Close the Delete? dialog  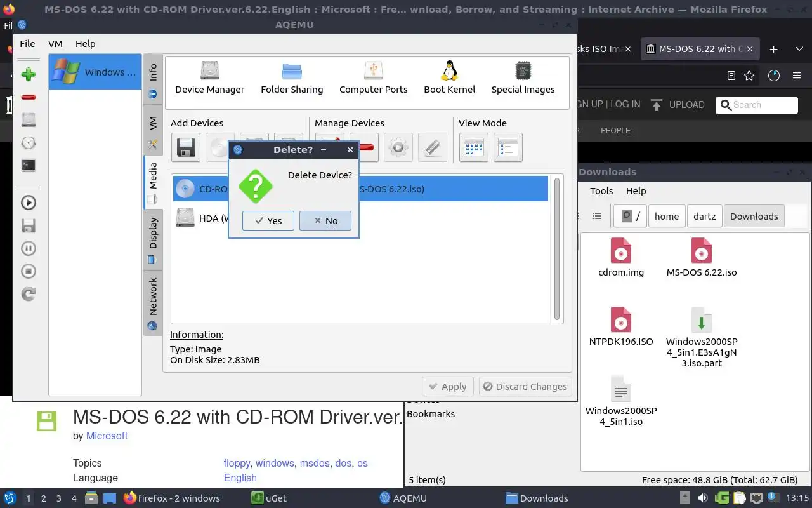(x=350, y=150)
